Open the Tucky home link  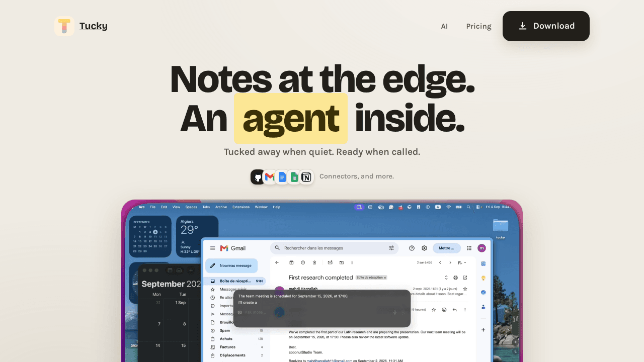point(93,26)
